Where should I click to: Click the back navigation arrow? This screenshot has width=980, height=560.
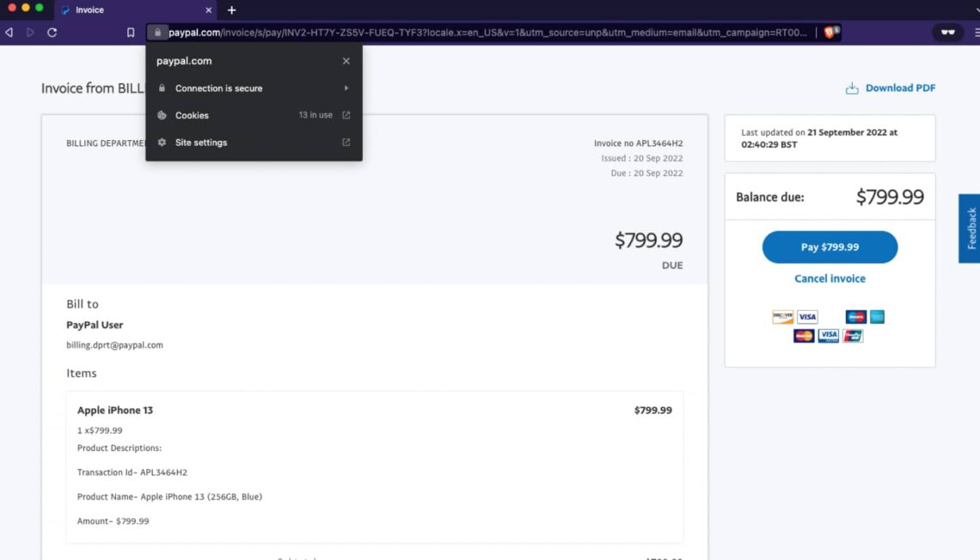coord(9,32)
